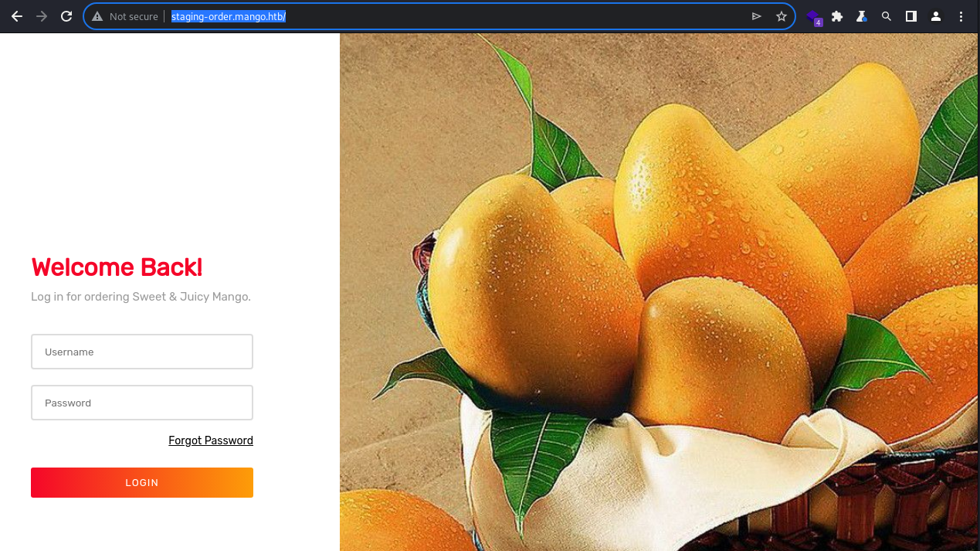Image resolution: width=980 pixels, height=551 pixels.
Task: Click the browser forward arrow
Action: 42,16
